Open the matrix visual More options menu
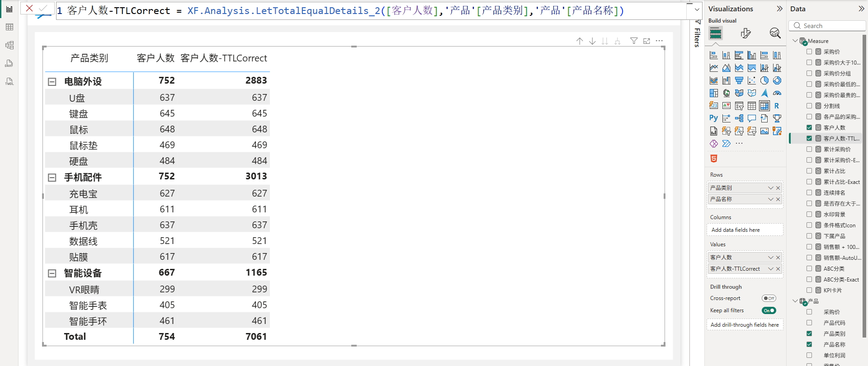 click(x=660, y=41)
